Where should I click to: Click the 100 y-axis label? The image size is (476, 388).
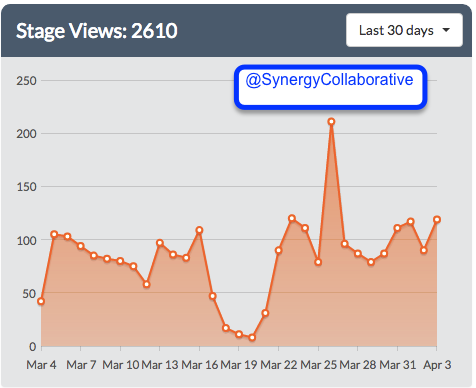pos(26,240)
